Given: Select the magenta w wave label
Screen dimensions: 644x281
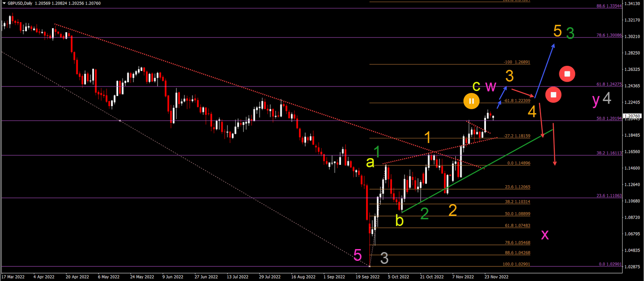Looking at the screenshot, I should (x=491, y=87).
